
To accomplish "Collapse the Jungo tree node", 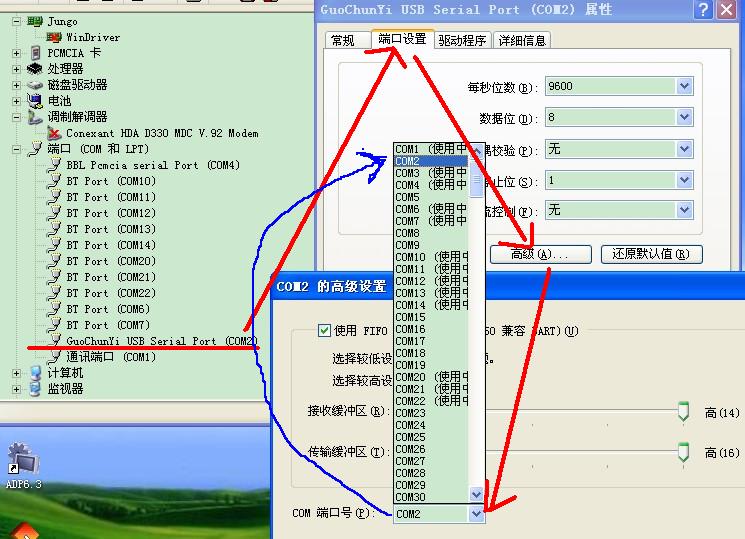I will tap(17, 21).
